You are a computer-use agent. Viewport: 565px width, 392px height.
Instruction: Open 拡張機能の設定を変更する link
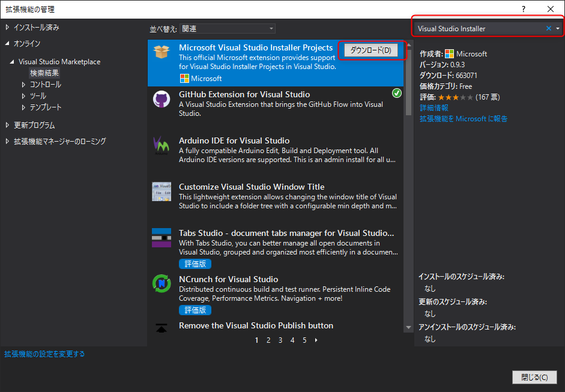(44, 354)
